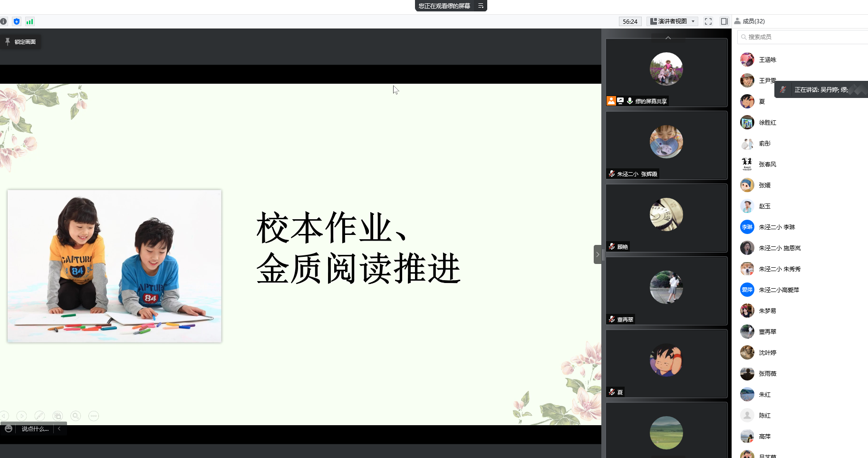Go to previous slide arrow
Image resolution: width=868 pixels, height=458 pixels.
click(x=4, y=416)
